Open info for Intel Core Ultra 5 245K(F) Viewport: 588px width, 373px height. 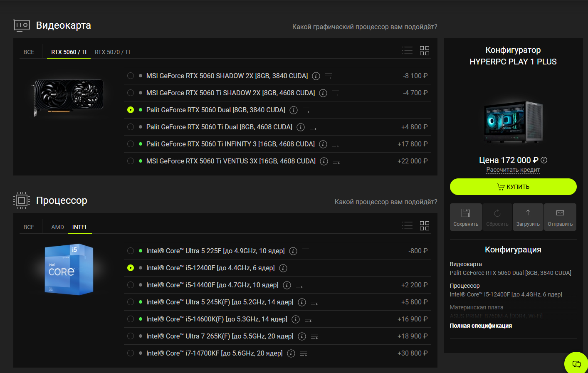click(x=302, y=302)
